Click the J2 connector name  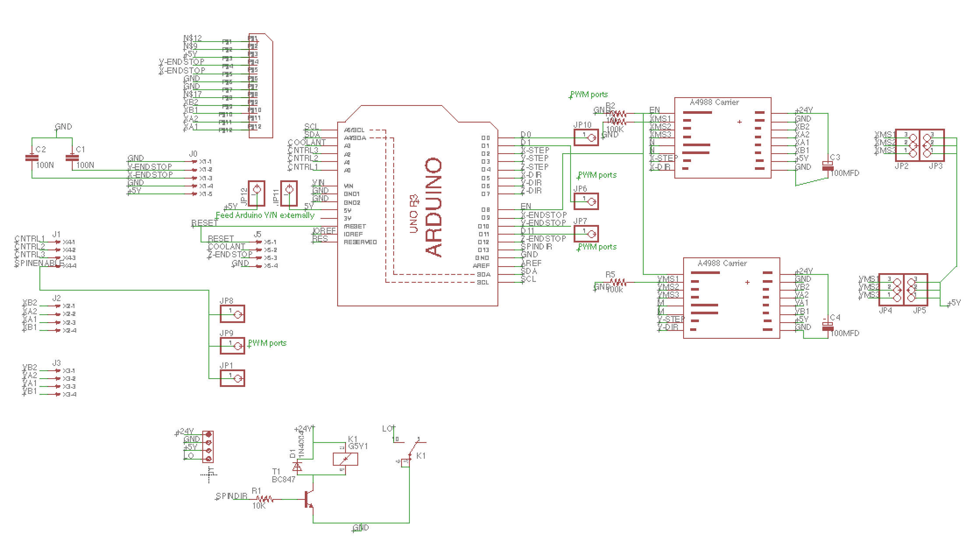tap(56, 299)
